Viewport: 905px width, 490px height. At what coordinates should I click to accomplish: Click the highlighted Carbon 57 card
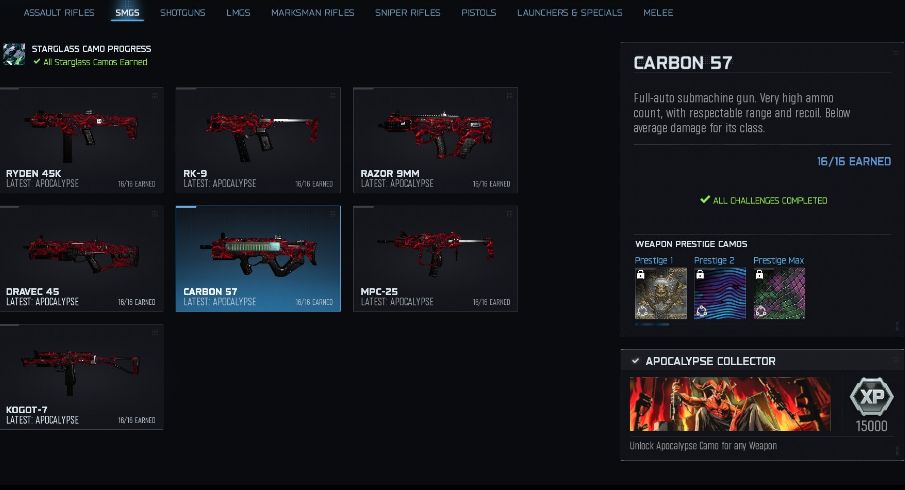click(258, 259)
